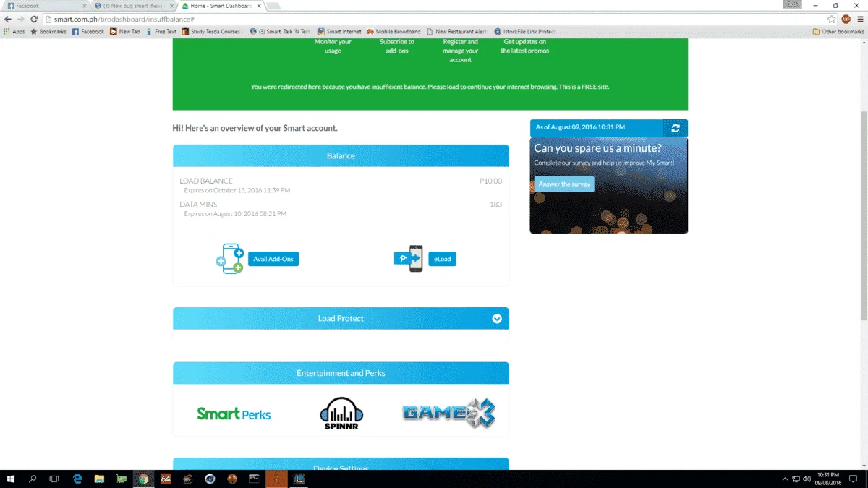This screenshot has height=488, width=868.
Task: Open the Spinnr music logo
Action: click(341, 414)
